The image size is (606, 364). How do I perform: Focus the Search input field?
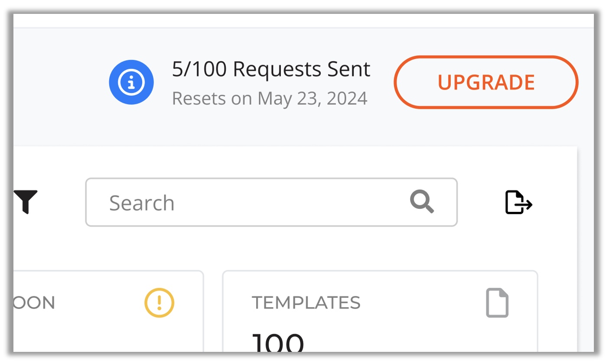[x=271, y=202]
